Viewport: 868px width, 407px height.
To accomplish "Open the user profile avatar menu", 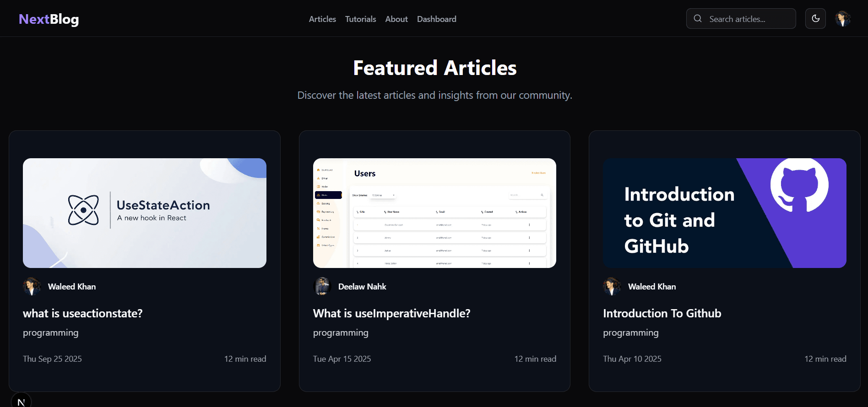I will pos(843,19).
